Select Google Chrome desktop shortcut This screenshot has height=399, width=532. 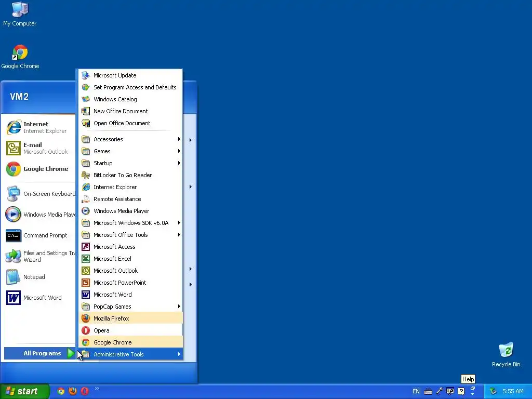coord(20,57)
